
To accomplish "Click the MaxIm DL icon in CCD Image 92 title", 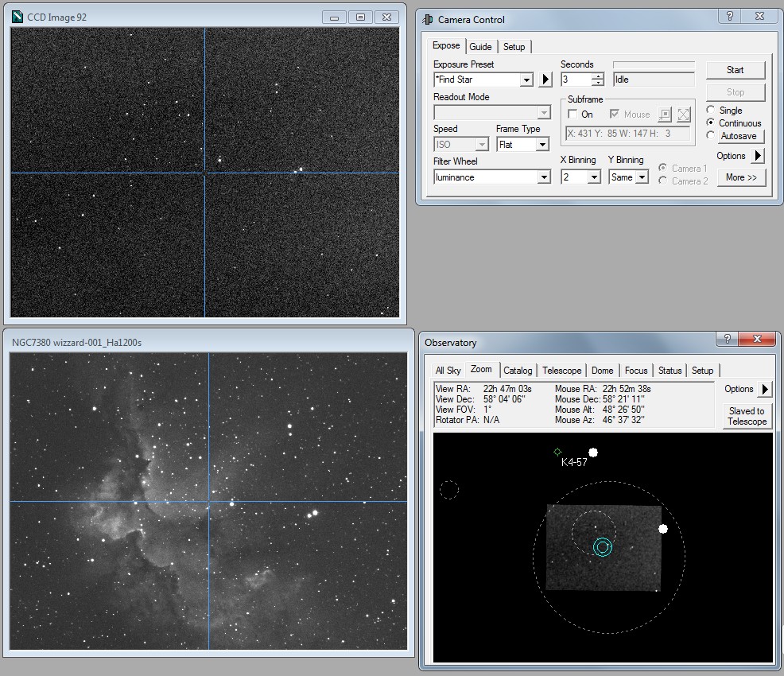I will [17, 17].
